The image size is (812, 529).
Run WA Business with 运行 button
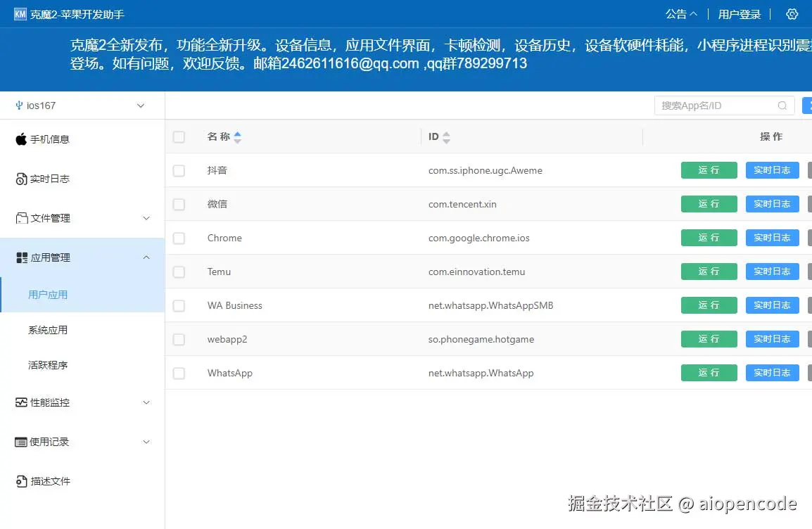(x=709, y=305)
